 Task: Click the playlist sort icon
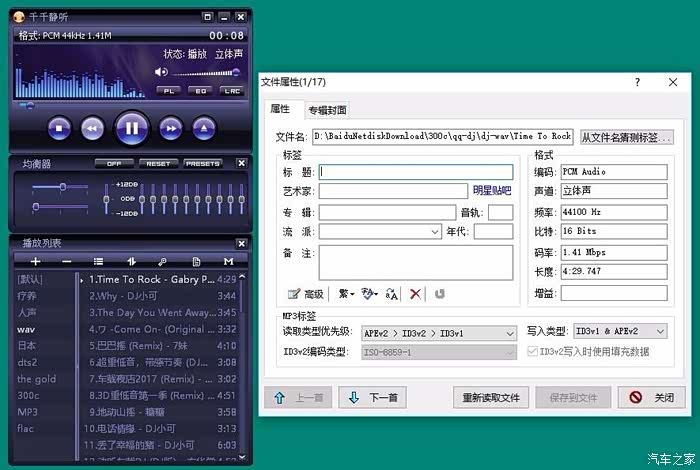pos(132,261)
